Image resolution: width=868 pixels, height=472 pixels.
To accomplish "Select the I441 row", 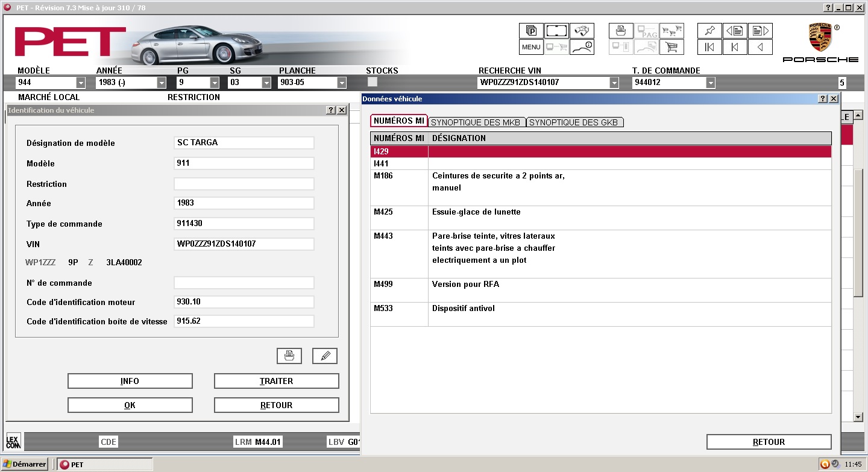I will (x=601, y=164).
